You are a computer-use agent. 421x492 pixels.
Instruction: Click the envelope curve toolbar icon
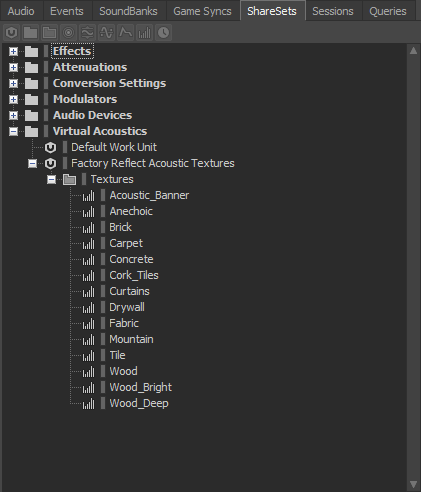coord(126,33)
